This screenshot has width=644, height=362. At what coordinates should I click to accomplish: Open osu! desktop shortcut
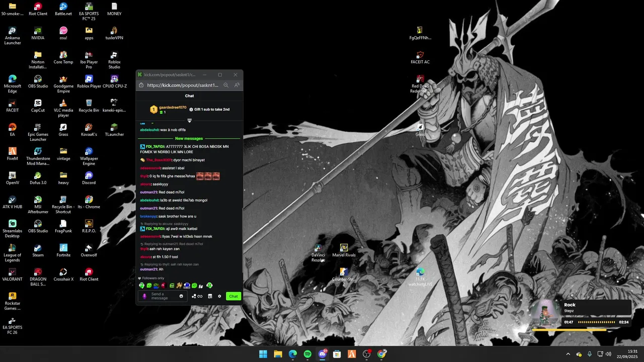click(63, 33)
